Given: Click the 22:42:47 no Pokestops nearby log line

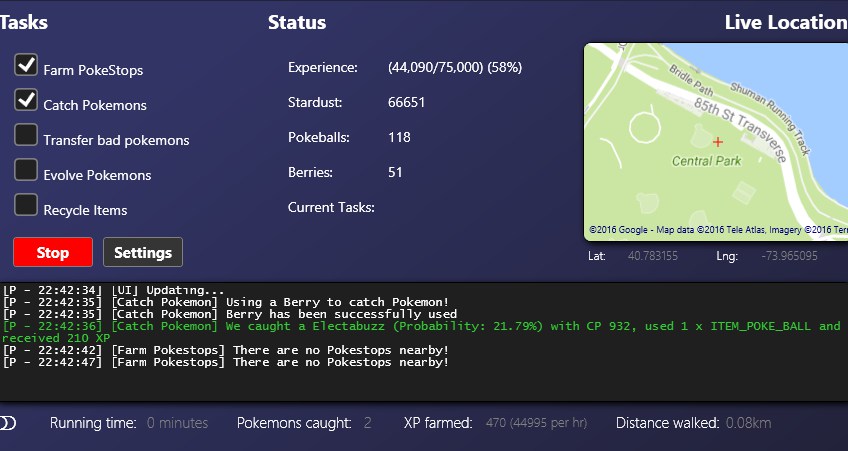Looking at the screenshot, I should click(226, 362).
